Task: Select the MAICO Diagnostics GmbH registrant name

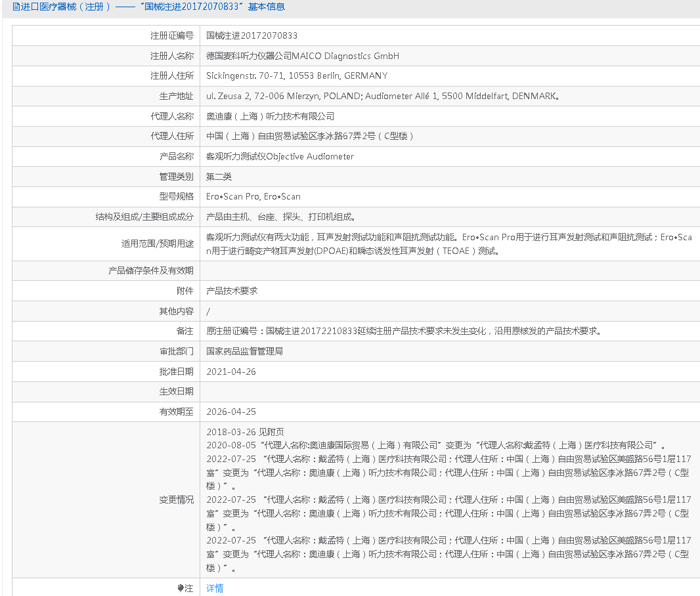Action: click(x=303, y=56)
